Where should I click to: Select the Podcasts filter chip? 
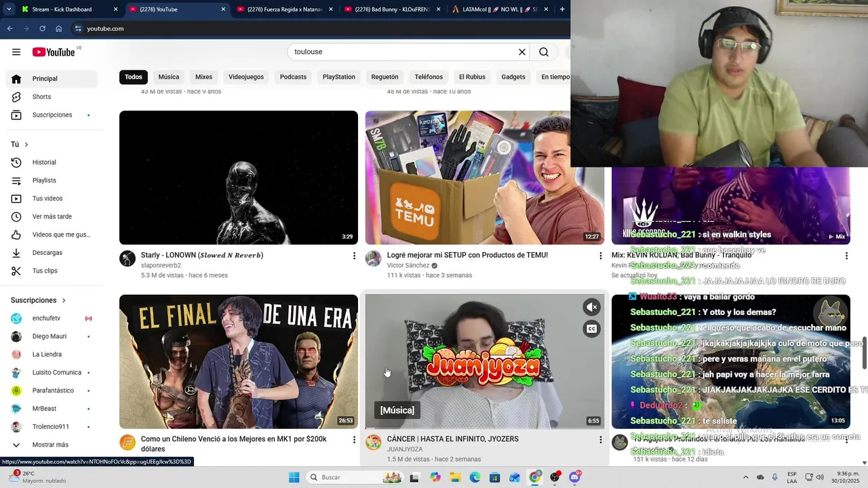pyautogui.click(x=294, y=77)
